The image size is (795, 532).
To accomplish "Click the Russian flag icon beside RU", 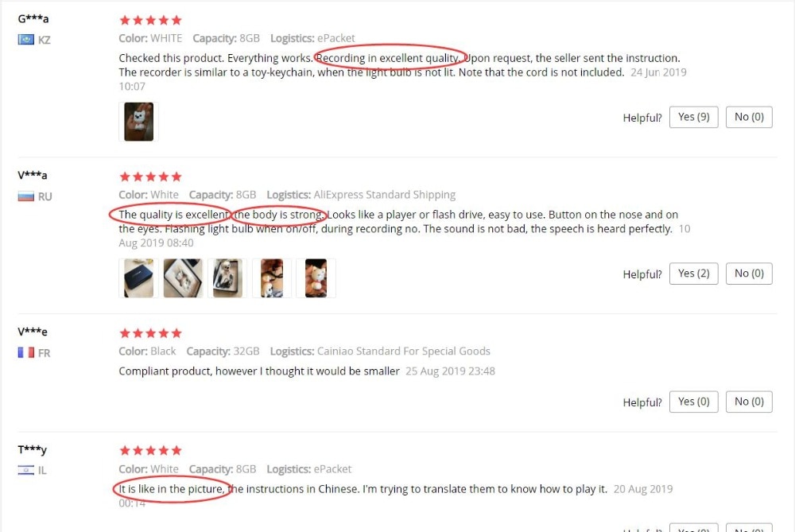I will tap(26, 196).
